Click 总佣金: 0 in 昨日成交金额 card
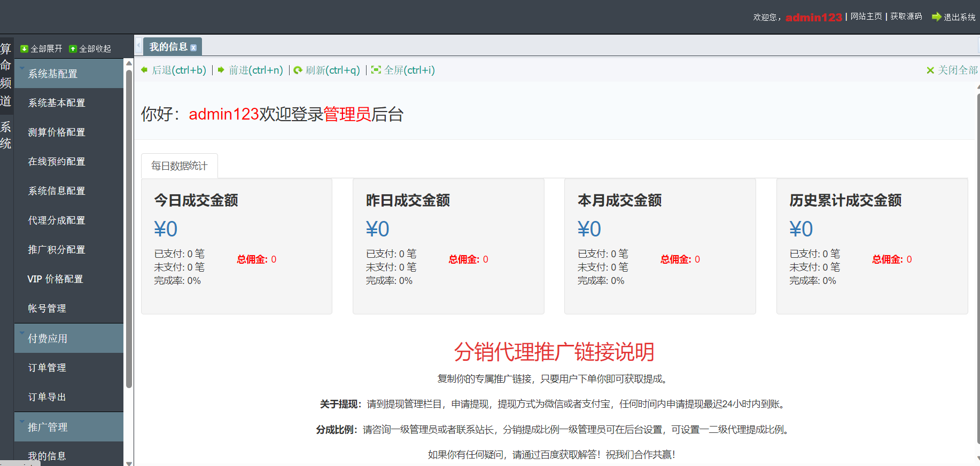This screenshot has width=980, height=466. [x=468, y=259]
